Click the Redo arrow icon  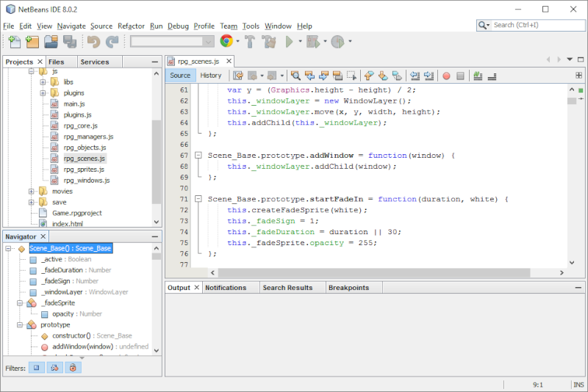click(x=112, y=42)
